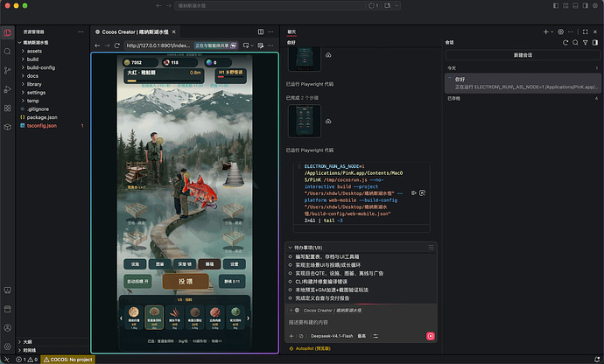Expand the build folder
The image size is (604, 364).
tap(53, 59)
